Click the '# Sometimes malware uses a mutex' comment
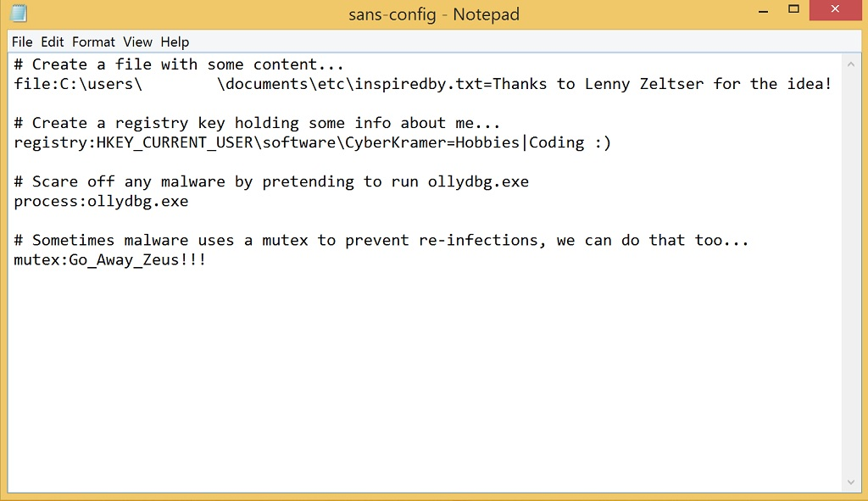Screen dimensions: 868x501 pyautogui.click(x=381, y=240)
